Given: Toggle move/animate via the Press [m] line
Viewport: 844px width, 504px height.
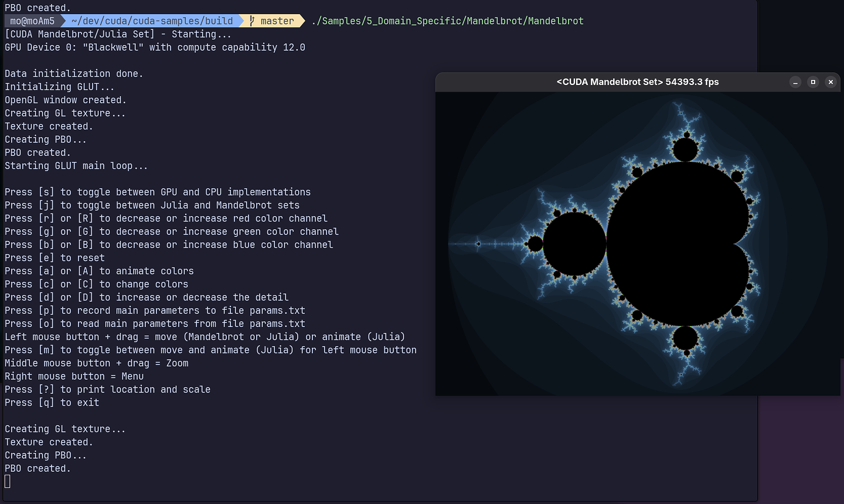Looking at the screenshot, I should (210, 350).
